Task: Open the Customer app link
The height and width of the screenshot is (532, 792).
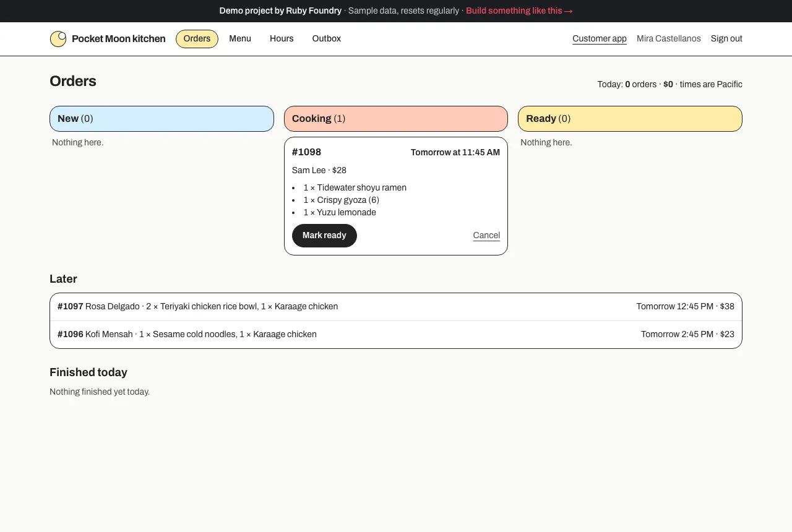Action: point(600,39)
